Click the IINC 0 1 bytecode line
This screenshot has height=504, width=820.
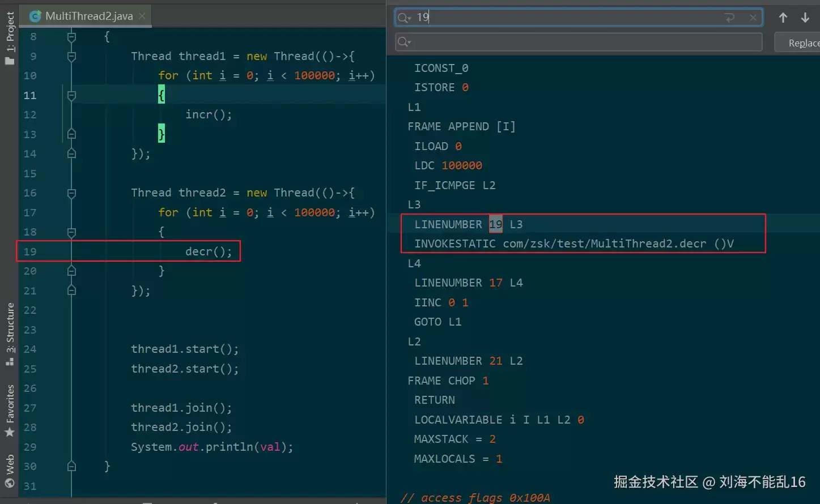pos(441,302)
